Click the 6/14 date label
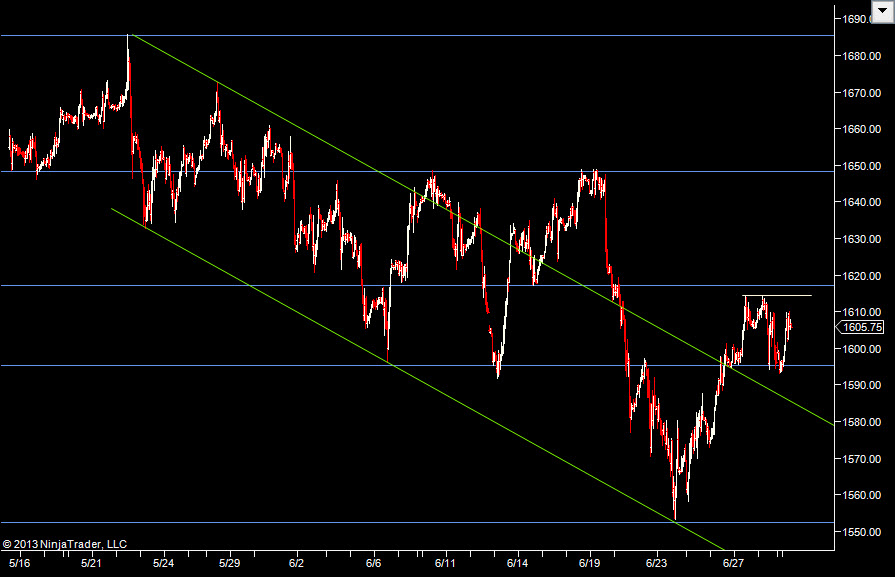Image resolution: width=895 pixels, height=577 pixels. (x=517, y=563)
